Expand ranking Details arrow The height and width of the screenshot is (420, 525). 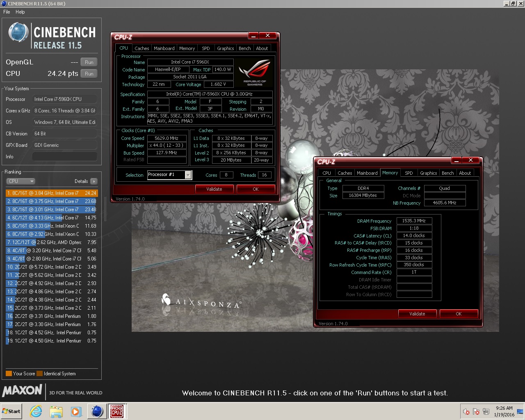coord(94,181)
